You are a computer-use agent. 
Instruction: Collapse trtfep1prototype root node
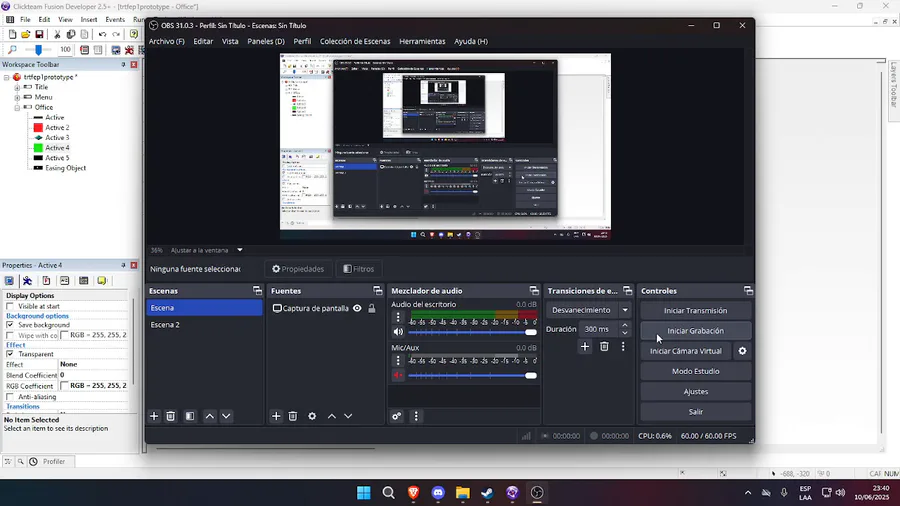coord(7,77)
